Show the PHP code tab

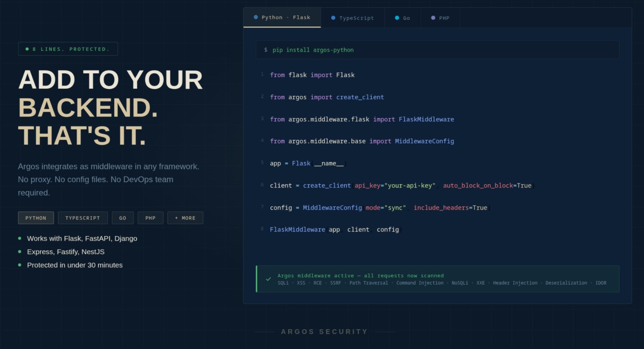tap(440, 18)
